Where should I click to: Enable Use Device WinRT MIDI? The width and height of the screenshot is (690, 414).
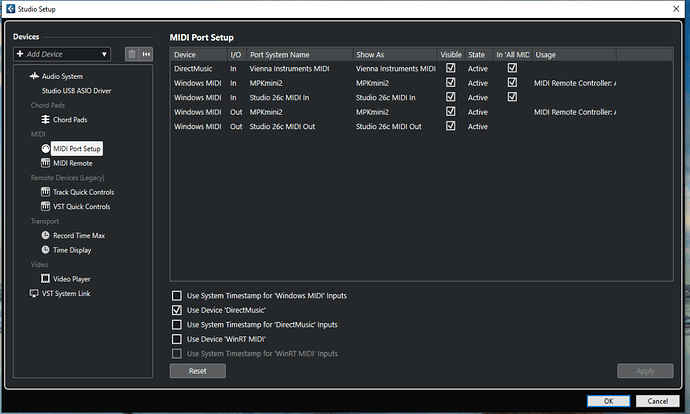coord(177,339)
